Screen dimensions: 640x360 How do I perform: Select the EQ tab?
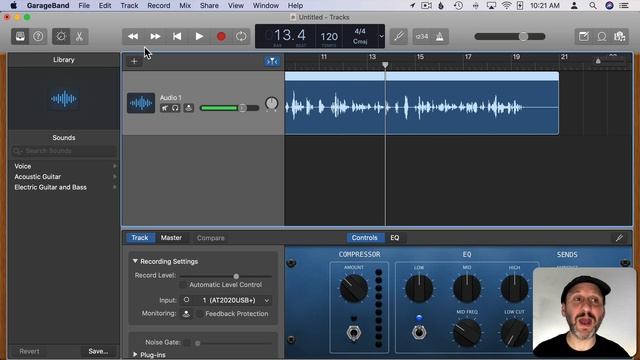pyautogui.click(x=395, y=238)
